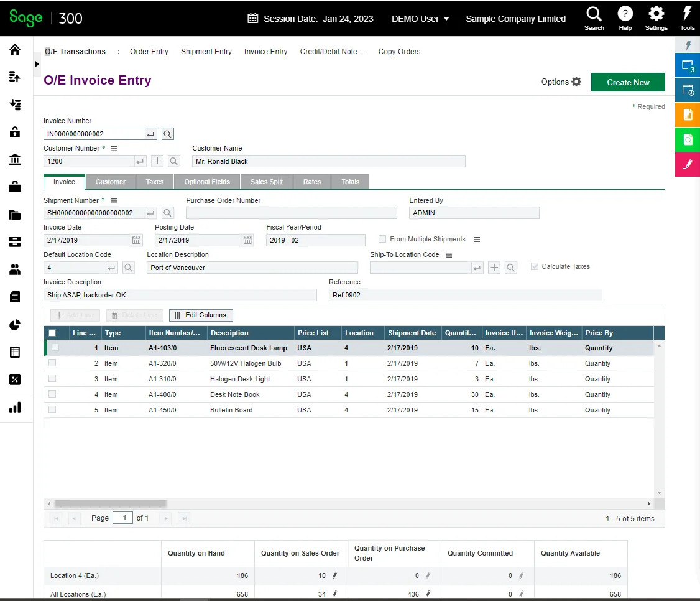Click the pink pencil icon on right panel
The image size is (700, 601).
(688, 164)
